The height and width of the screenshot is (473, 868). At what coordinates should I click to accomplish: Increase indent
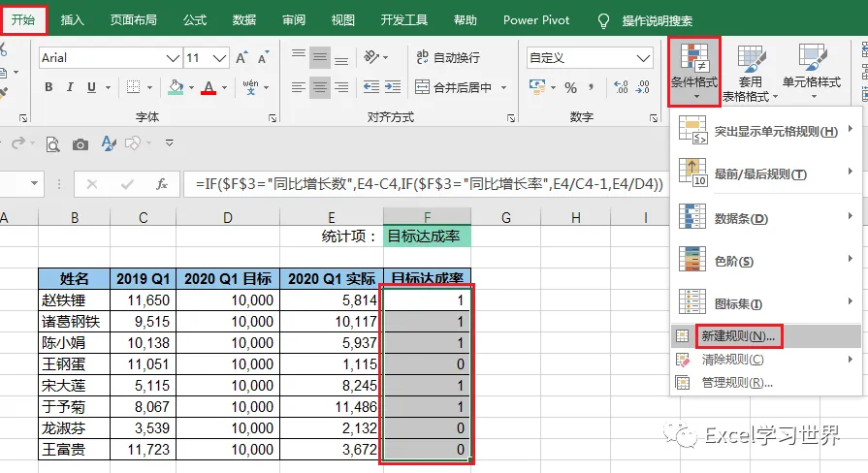click(393, 87)
